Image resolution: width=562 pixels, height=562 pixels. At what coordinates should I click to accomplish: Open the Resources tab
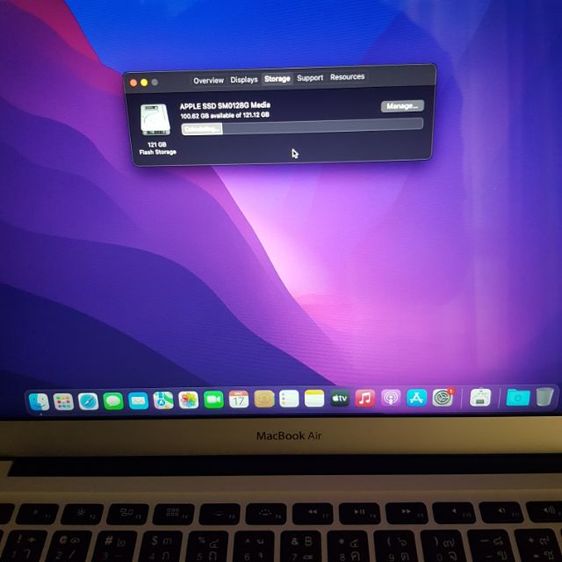click(x=347, y=77)
